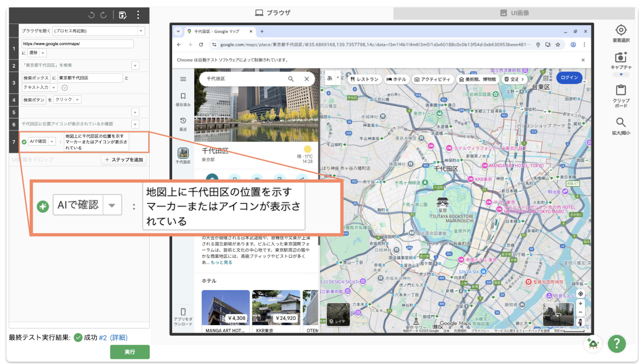Select the 千代田区 - Google マップ Chrome tab
The width and height of the screenshot is (639, 364).
point(220,31)
